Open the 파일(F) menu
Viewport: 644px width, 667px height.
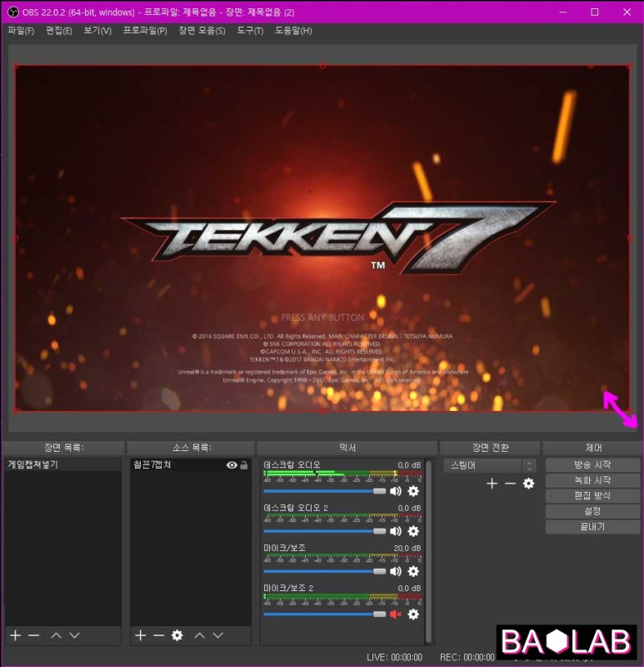(x=21, y=31)
